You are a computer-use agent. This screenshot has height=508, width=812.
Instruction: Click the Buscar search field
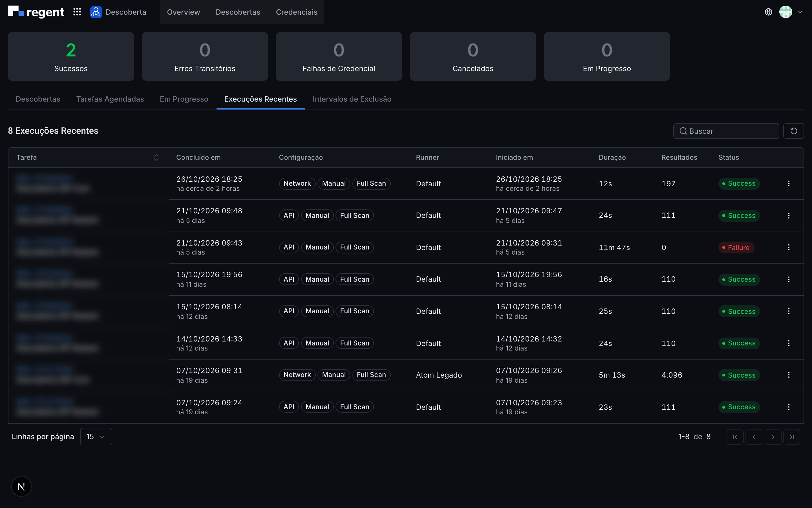(726, 131)
